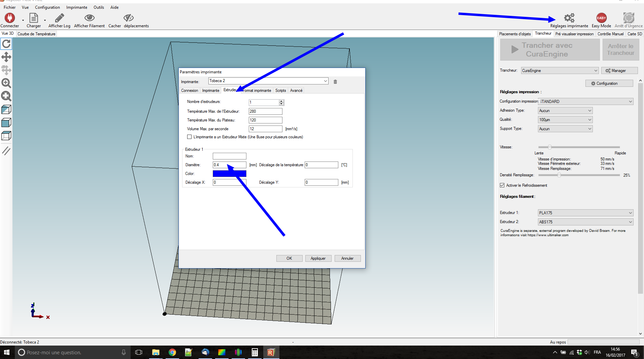Open the Configuration menu
This screenshot has width=644, height=359.
(47, 7)
